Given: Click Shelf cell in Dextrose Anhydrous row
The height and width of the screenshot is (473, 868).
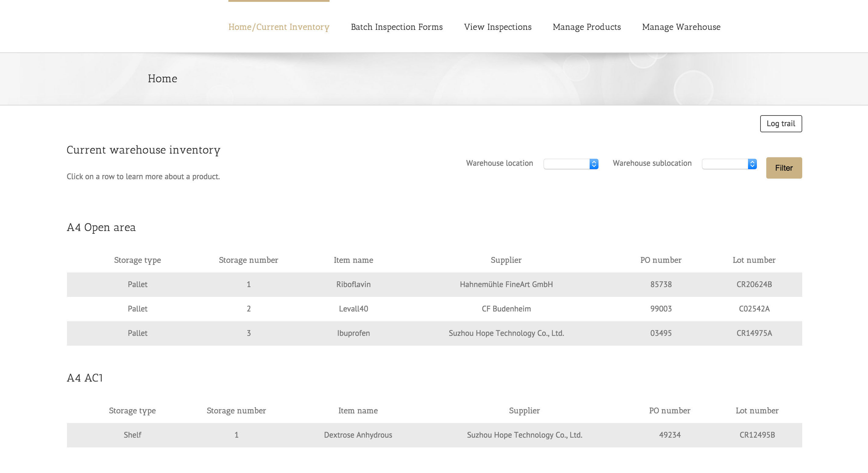Looking at the screenshot, I should point(132,435).
